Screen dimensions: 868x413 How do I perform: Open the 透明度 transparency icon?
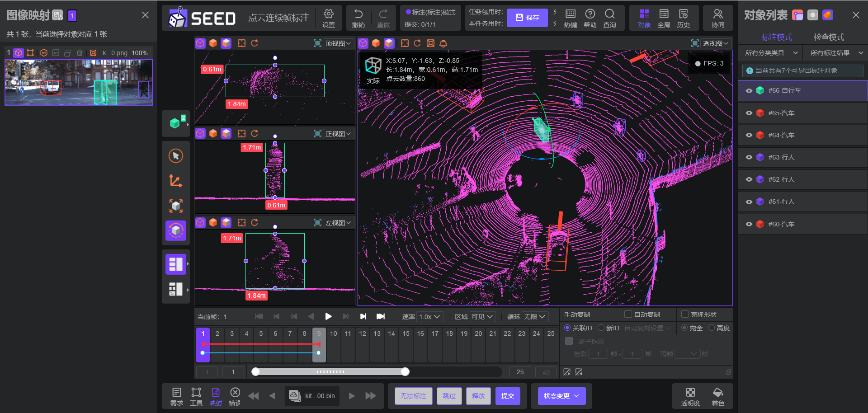pyautogui.click(x=690, y=392)
